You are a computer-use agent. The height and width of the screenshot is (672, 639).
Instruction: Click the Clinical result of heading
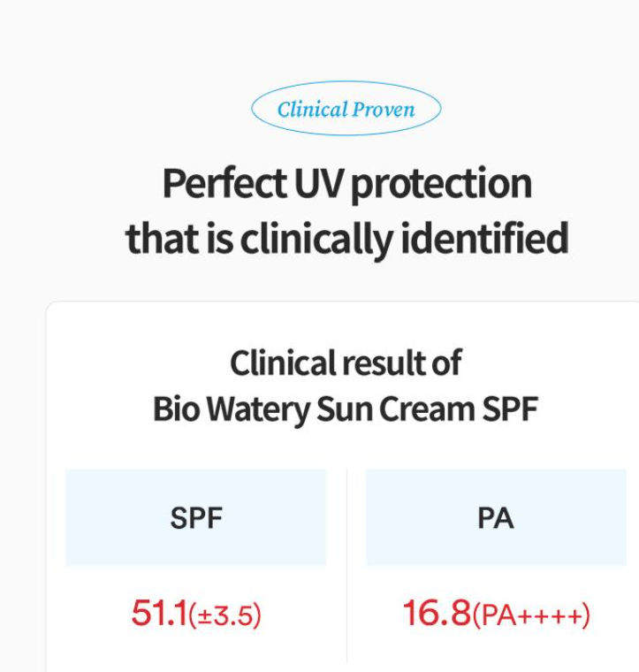click(x=346, y=363)
